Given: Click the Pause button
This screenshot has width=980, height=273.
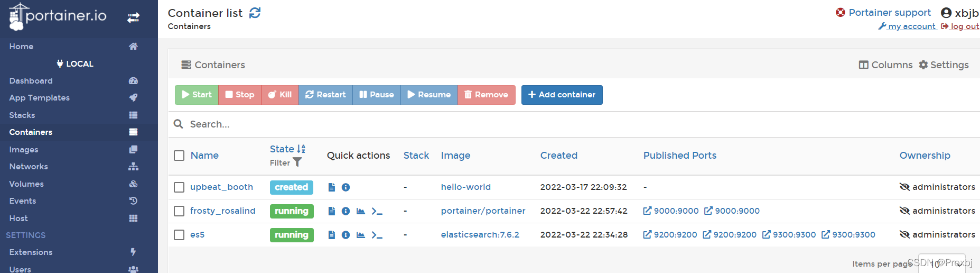Looking at the screenshot, I should pyautogui.click(x=377, y=95).
